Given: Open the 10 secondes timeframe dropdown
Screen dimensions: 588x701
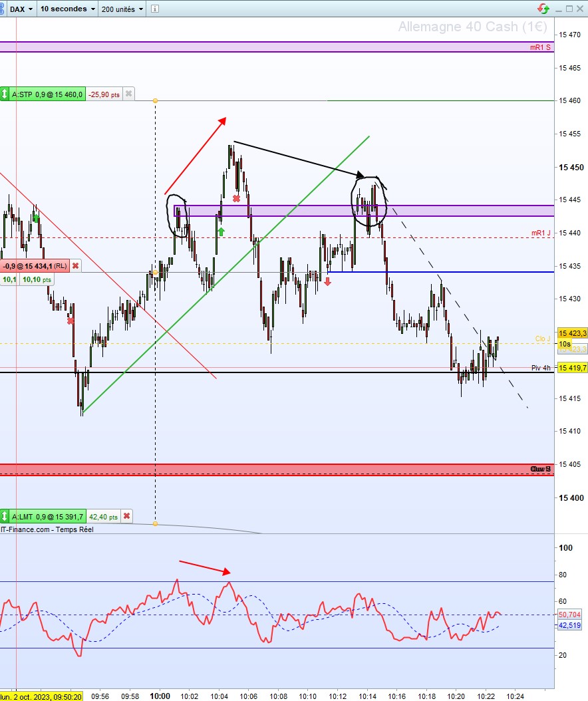Looking at the screenshot, I should click(x=68, y=9).
